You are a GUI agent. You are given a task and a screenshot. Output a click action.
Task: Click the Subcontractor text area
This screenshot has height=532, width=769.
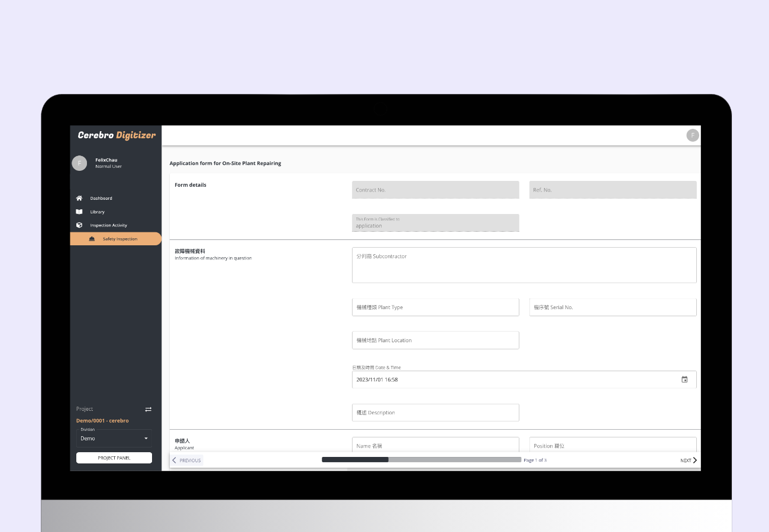[524, 265]
